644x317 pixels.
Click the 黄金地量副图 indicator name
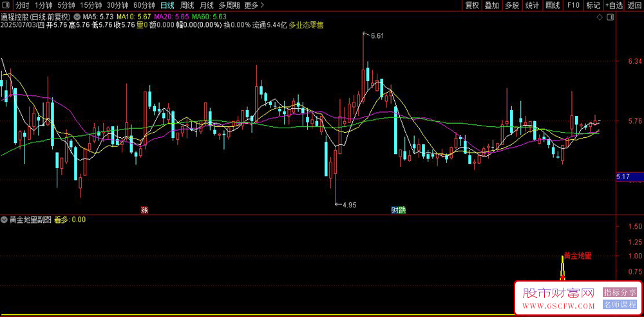point(31,220)
